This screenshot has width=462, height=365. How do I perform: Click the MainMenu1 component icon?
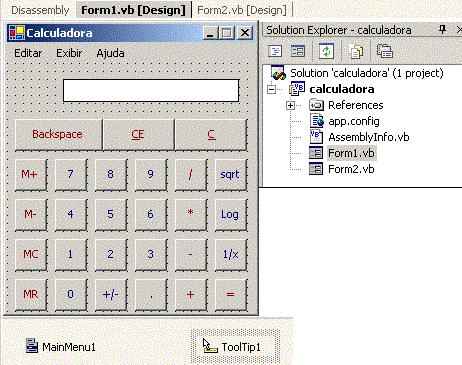(32, 346)
